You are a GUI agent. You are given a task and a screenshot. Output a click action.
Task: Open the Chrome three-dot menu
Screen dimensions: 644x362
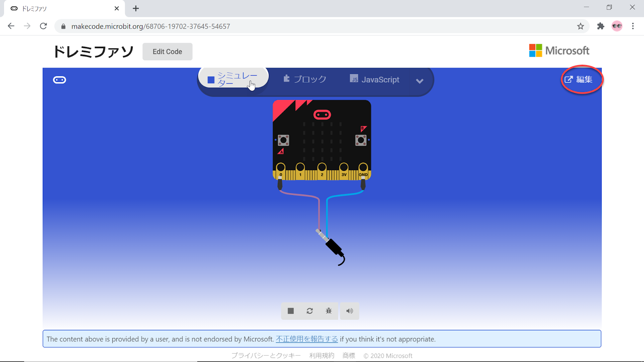[633, 26]
